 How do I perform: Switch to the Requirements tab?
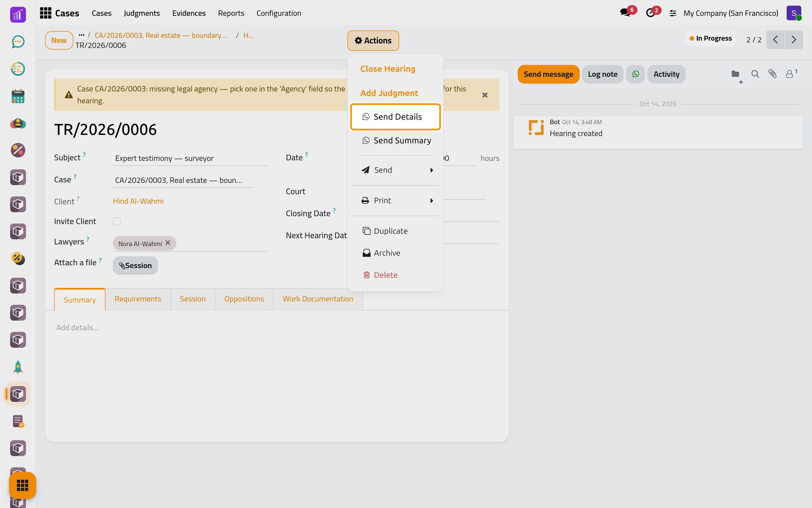(x=138, y=299)
